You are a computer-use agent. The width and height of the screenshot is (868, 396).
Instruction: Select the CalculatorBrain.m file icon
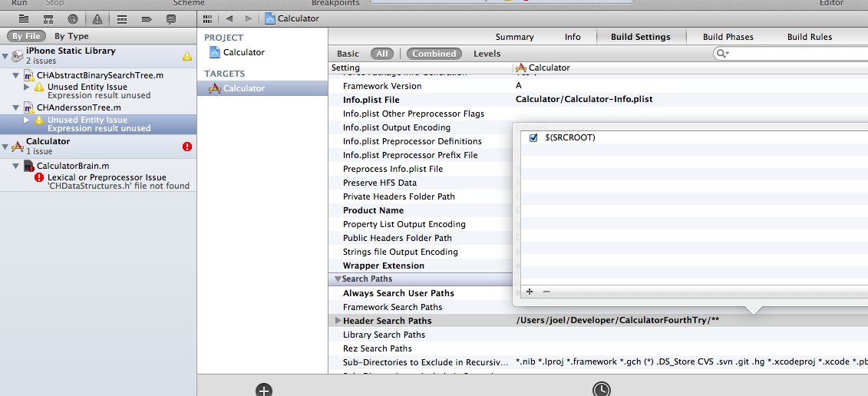click(x=29, y=166)
